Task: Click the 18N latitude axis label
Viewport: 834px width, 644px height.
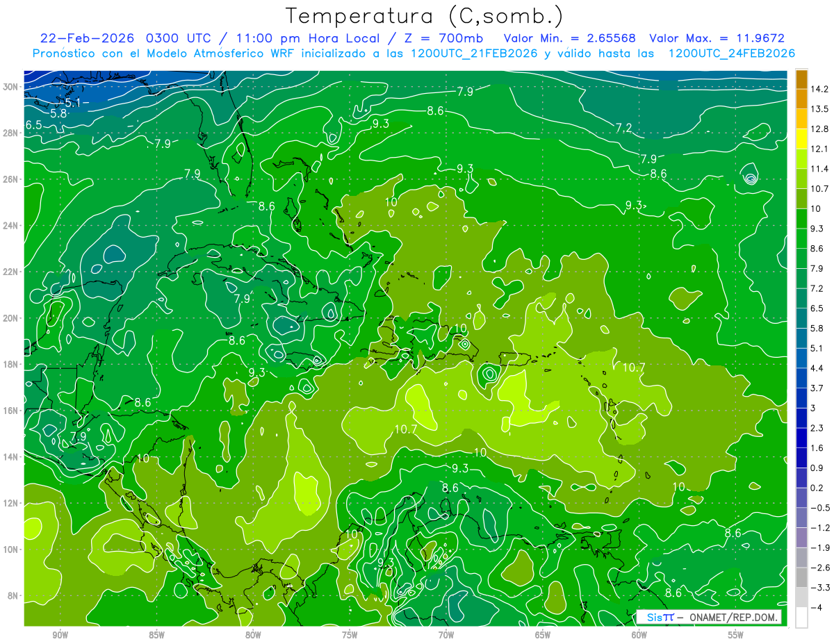Action: click(12, 365)
